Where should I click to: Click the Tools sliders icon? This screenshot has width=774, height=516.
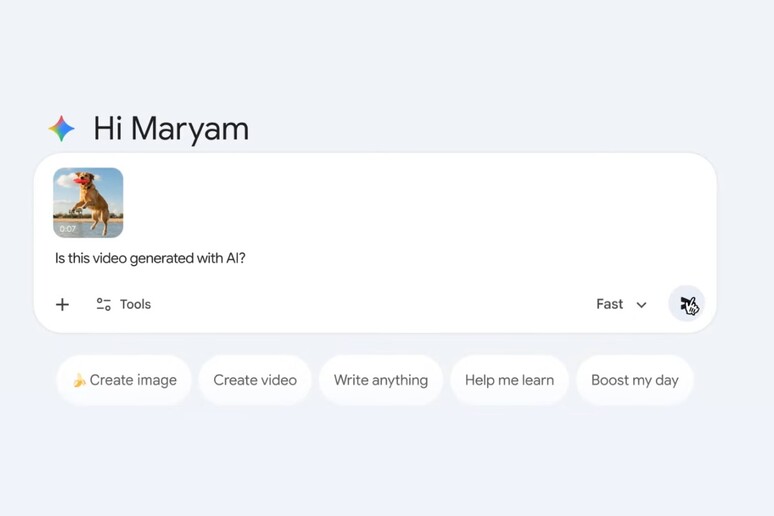(103, 304)
